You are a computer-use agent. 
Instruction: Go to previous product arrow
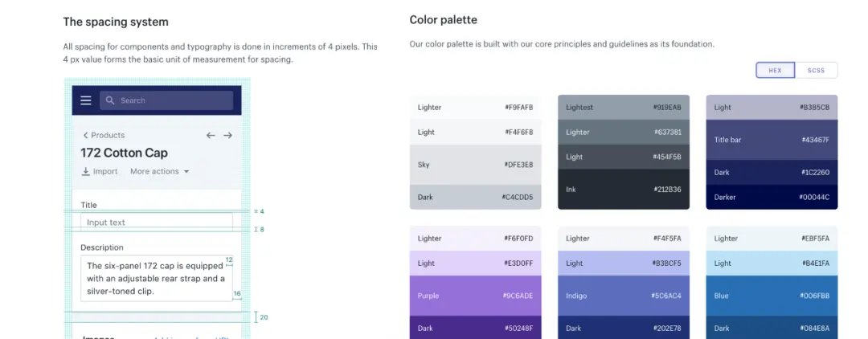pos(211,136)
